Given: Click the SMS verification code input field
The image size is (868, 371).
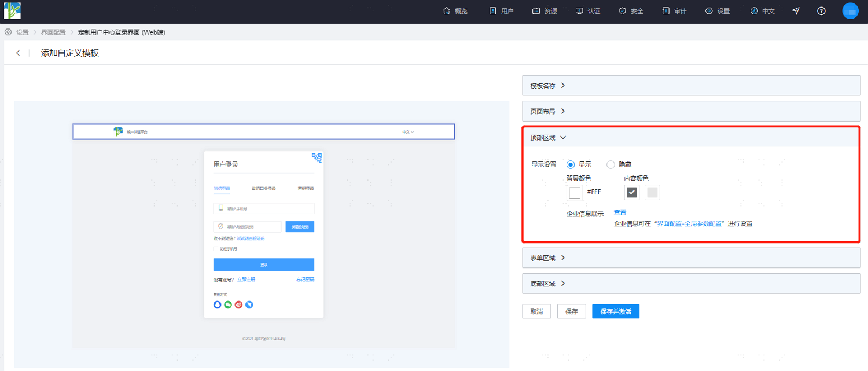Looking at the screenshot, I should click(247, 226).
